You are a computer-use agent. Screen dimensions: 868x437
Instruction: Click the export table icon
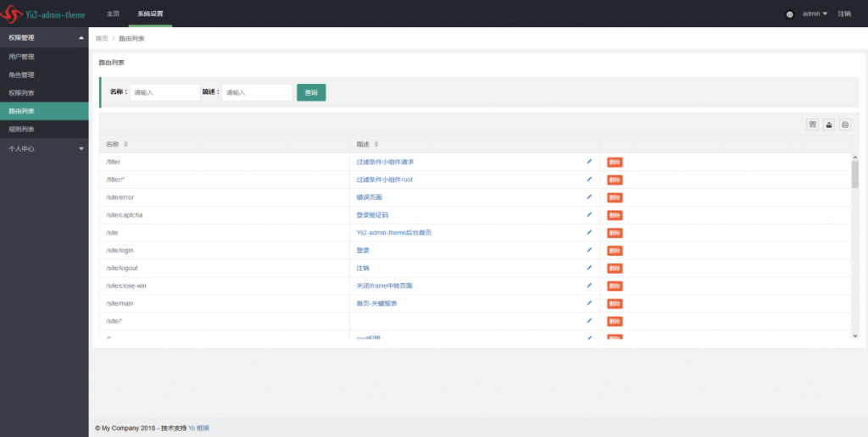click(829, 125)
